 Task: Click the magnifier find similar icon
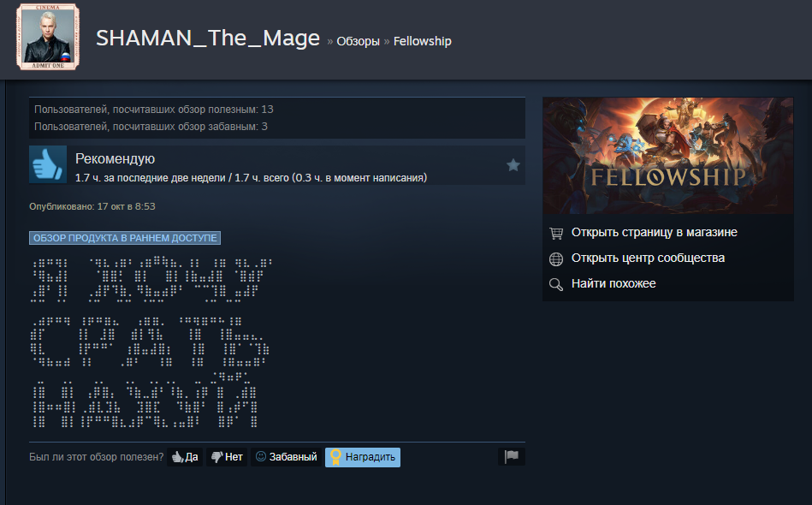point(556,284)
